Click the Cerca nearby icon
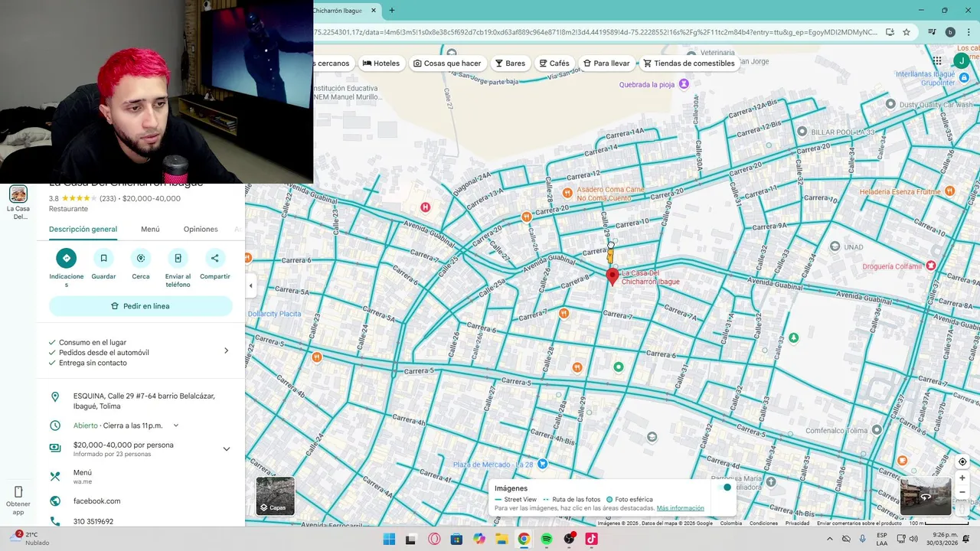Image resolution: width=980 pixels, height=551 pixels. click(141, 258)
